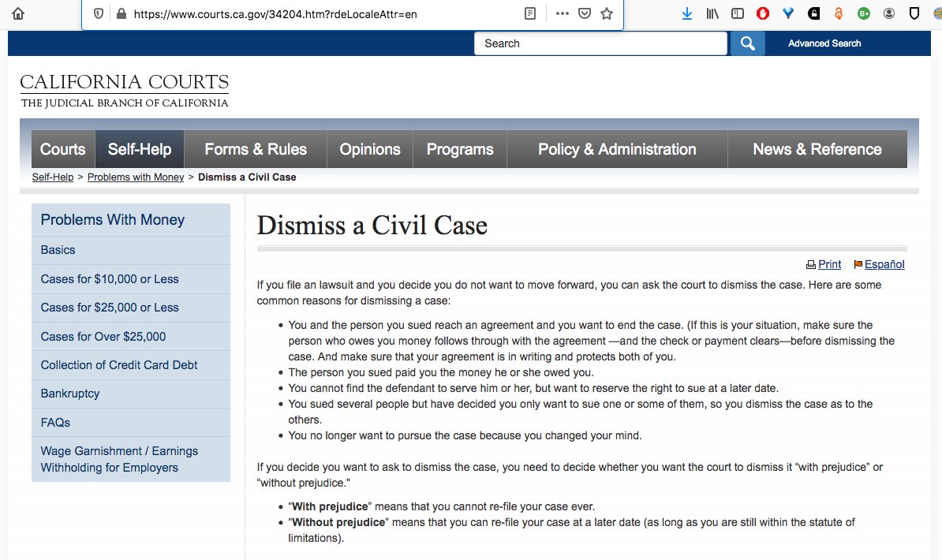Click the magnifying glass search button
Viewport: 942px width, 560px height.
[x=747, y=43]
